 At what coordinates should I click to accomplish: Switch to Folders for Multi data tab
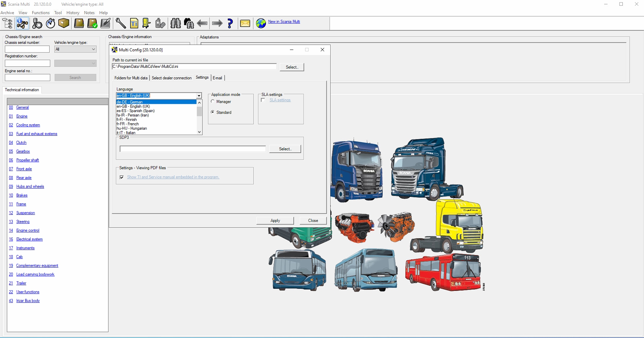point(131,78)
